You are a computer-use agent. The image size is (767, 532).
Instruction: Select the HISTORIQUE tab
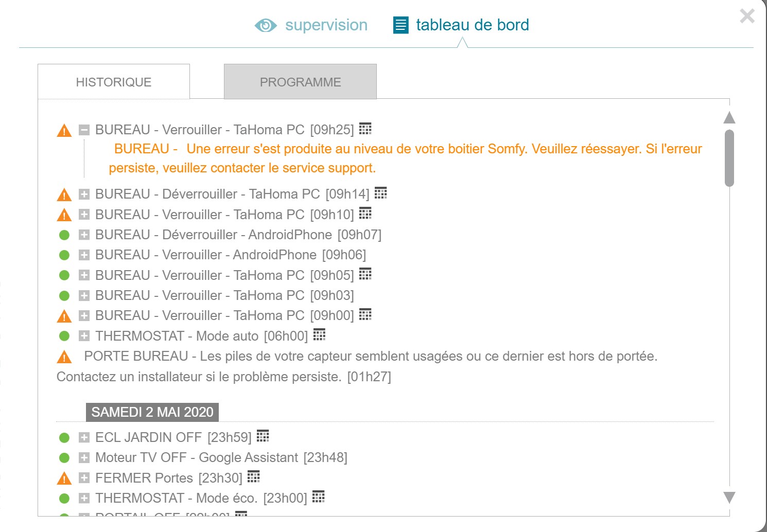point(114,82)
